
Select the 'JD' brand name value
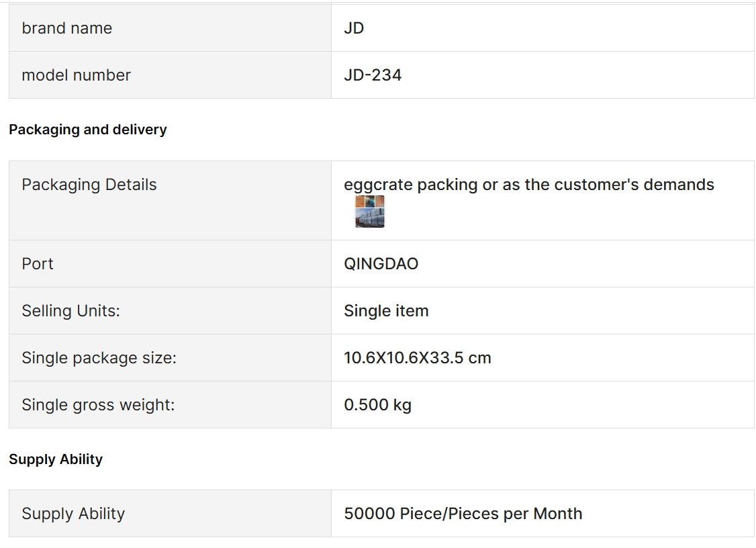(354, 28)
